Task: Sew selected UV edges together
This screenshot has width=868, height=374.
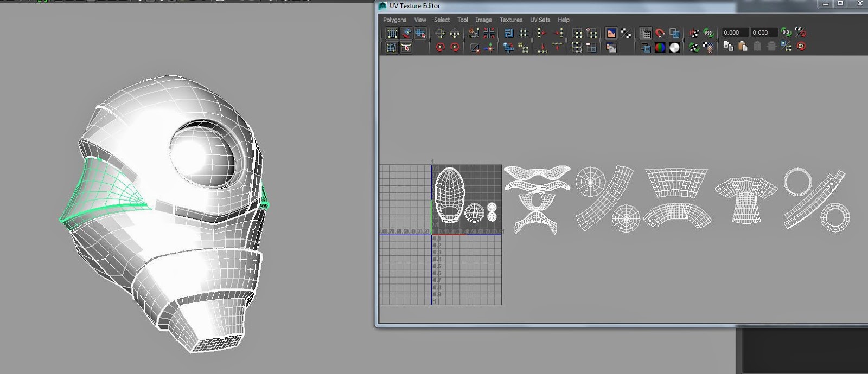Action: pyautogui.click(x=489, y=33)
